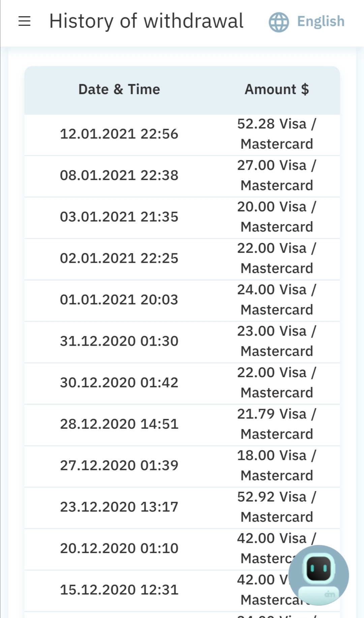Click the 52.92 Visa / Mastercard amount

click(276, 507)
